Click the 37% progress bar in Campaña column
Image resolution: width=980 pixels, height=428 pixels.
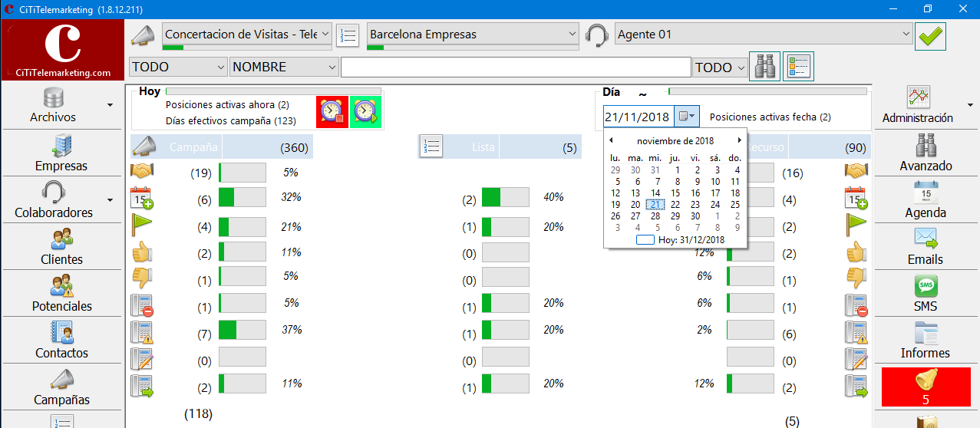(x=243, y=330)
